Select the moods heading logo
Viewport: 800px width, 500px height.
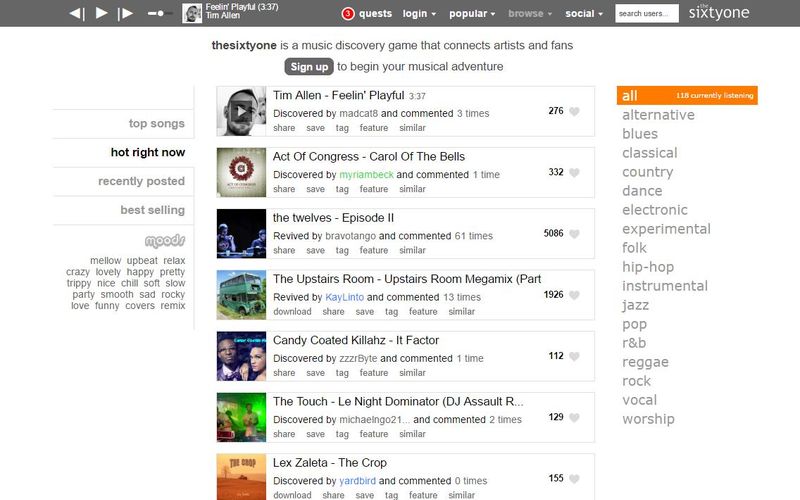tap(165, 240)
